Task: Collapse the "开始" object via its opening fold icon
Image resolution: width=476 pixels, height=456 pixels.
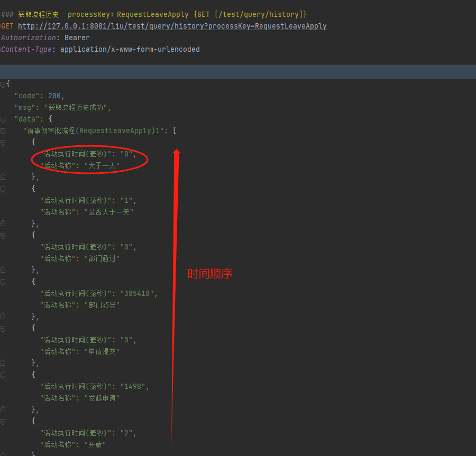Action: point(3,422)
